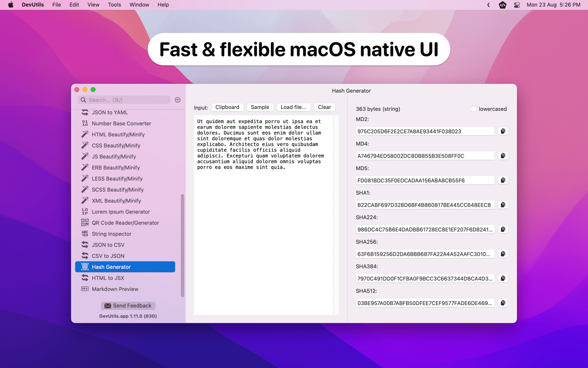Click the String Inspector icon
588x368 pixels.
(x=85, y=234)
